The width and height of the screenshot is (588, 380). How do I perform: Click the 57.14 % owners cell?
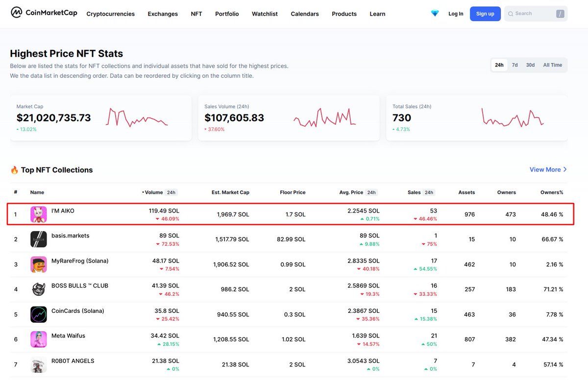coord(554,365)
